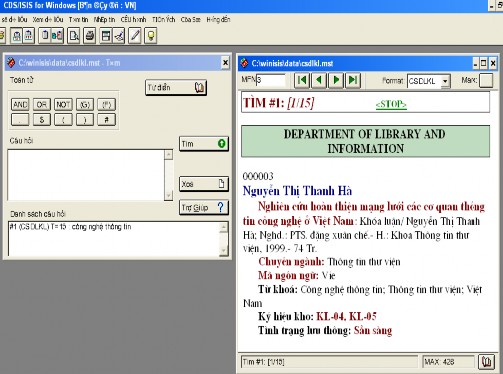Click the record number 000003
Image resolution: width=503 pixels, height=374 pixels.
click(258, 176)
